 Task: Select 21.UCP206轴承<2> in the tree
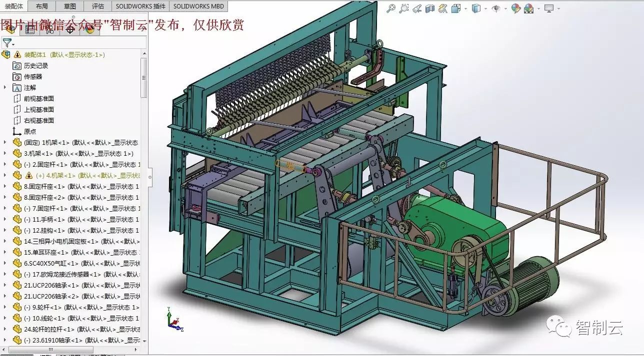[x=82, y=296]
